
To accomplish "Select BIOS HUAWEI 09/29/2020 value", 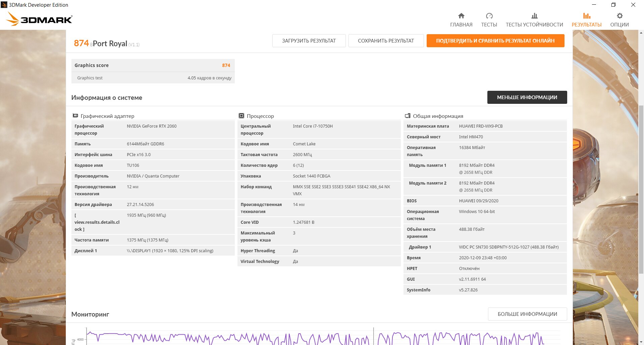I will pyautogui.click(x=479, y=201).
